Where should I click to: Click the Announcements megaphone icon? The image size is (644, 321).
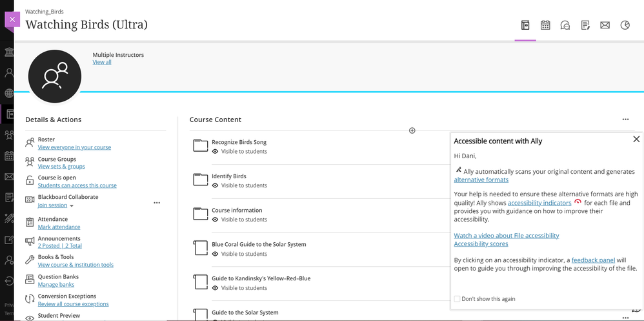(30, 242)
